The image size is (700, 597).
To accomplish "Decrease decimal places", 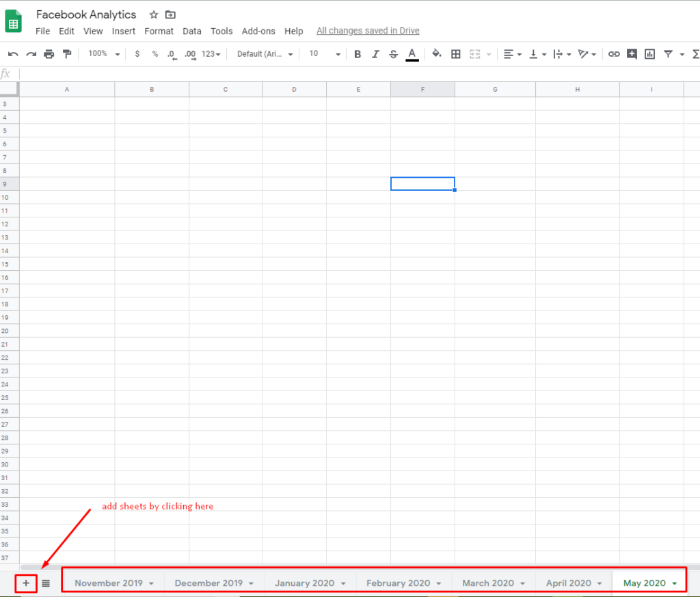I will point(172,54).
